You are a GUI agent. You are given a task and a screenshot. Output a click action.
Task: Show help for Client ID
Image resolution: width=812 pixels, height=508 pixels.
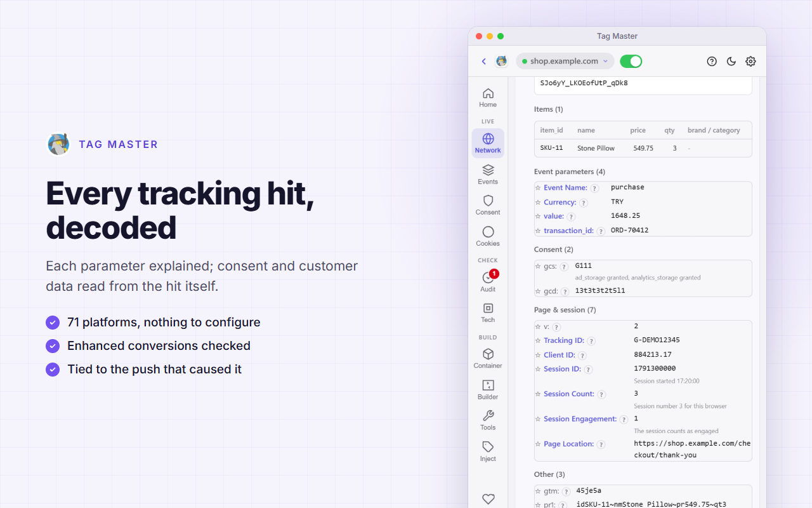(582, 356)
